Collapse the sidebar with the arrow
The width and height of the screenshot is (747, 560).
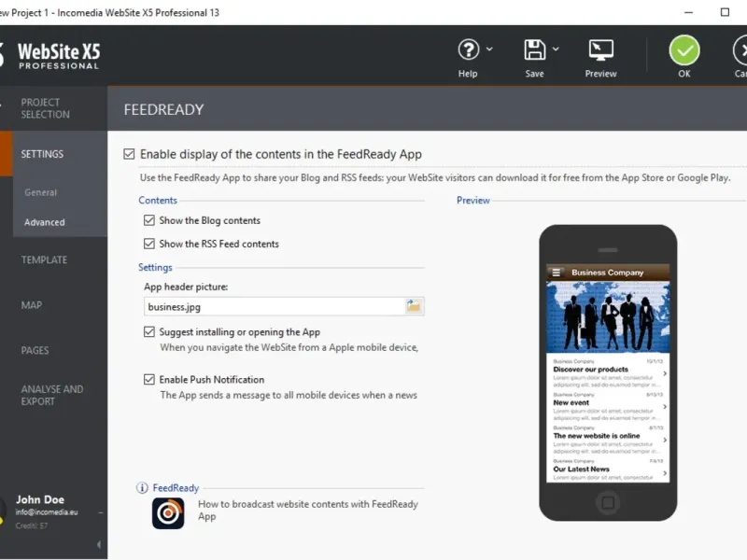coord(99,544)
